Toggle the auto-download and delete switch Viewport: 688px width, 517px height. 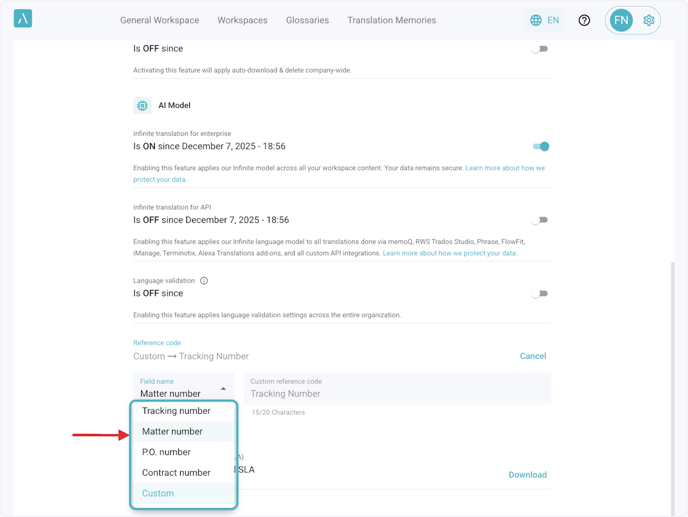click(x=540, y=48)
